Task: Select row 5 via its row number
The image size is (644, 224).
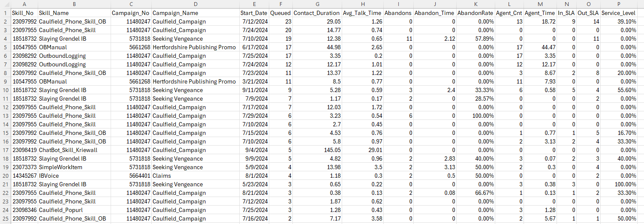Action: pos(6,47)
